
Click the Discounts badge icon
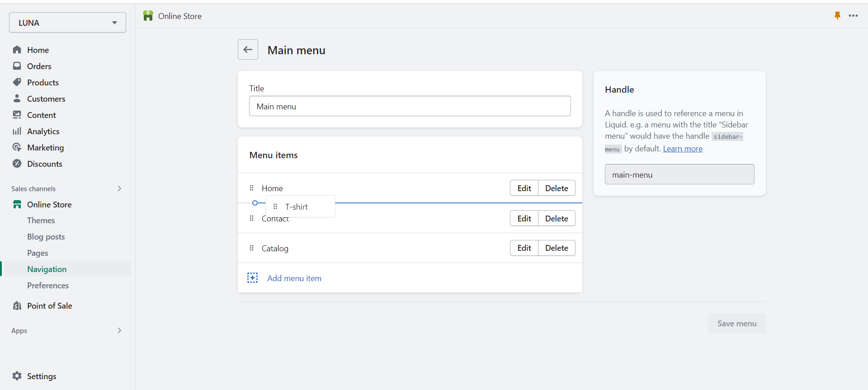coord(17,164)
